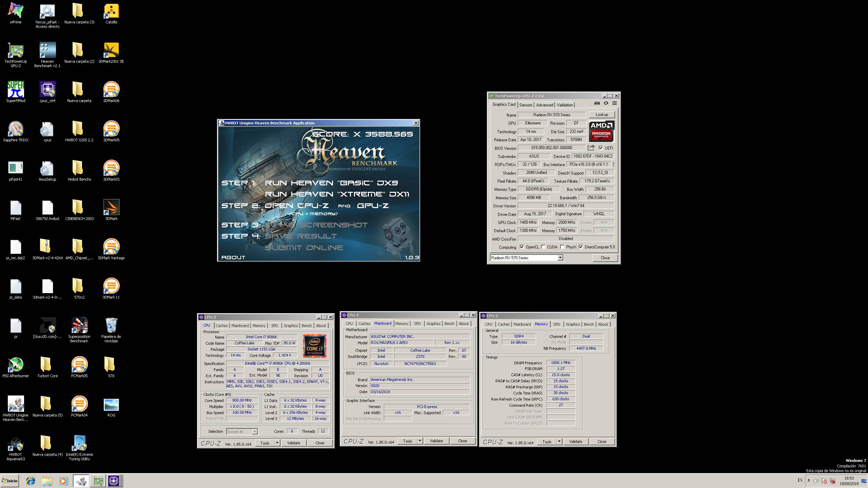The height and width of the screenshot is (488, 868).
Task: Toggle the DirectCompute 5.0 checkbox
Action: (581, 247)
